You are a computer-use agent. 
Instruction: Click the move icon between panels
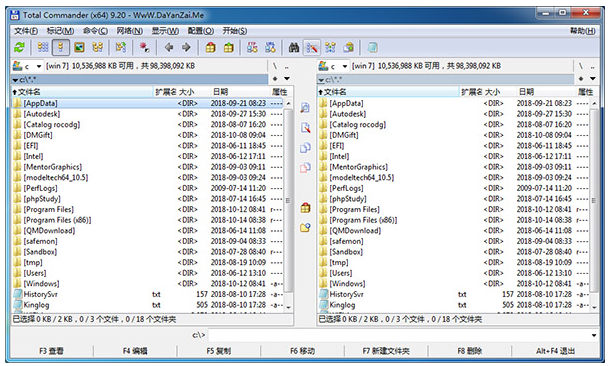[x=305, y=168]
